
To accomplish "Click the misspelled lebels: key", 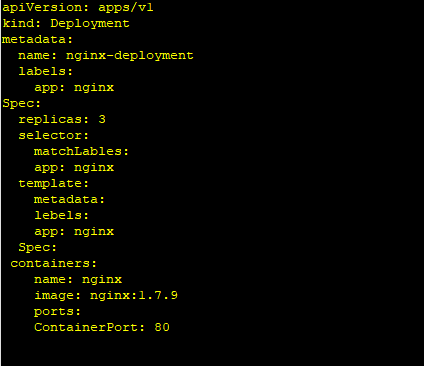I will 61,215.
